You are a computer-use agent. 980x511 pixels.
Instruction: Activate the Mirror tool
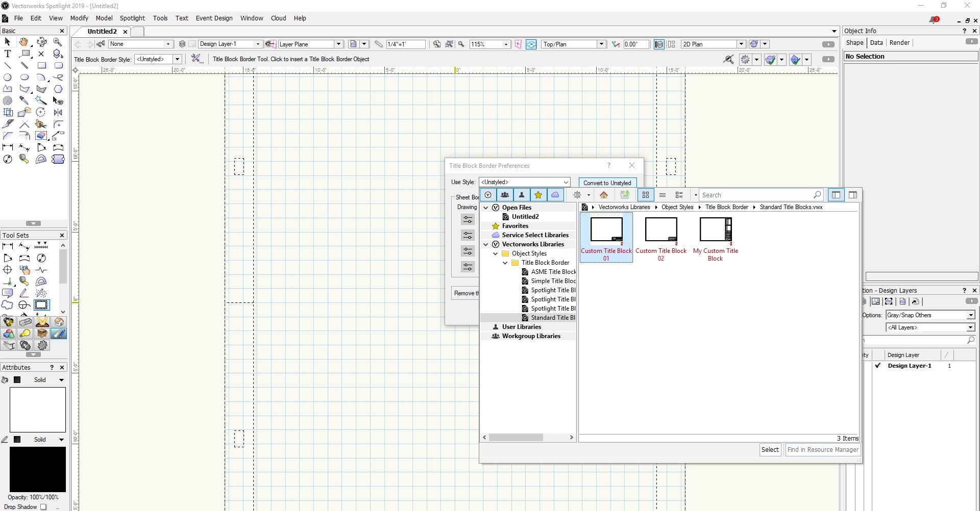click(x=58, y=112)
